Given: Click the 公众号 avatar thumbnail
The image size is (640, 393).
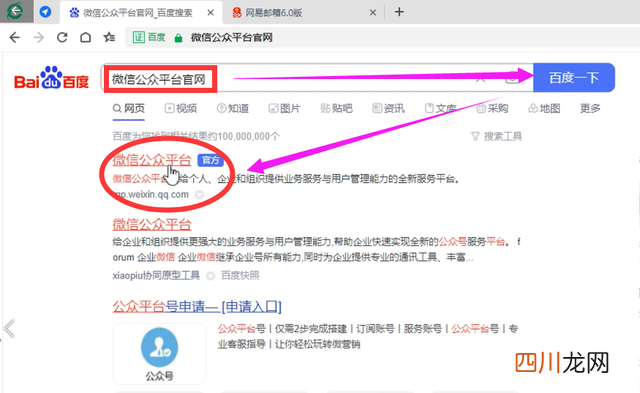Looking at the screenshot, I should [x=160, y=347].
